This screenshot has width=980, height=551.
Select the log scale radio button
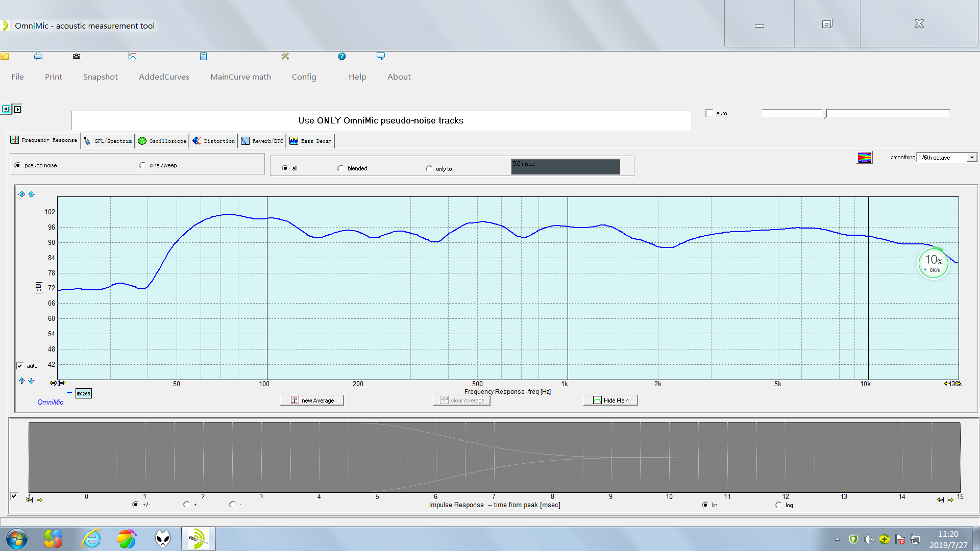(778, 505)
